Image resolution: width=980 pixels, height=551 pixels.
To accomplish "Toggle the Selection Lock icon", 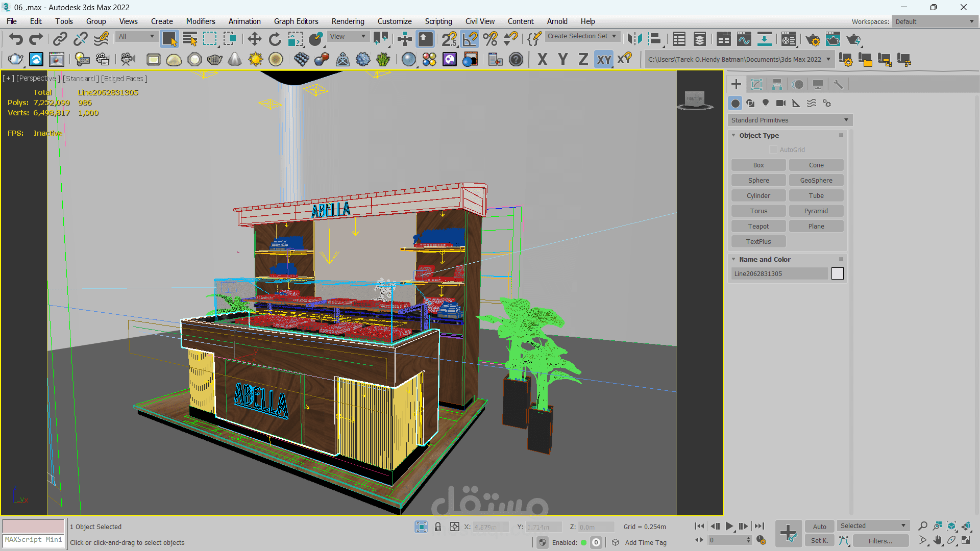I will click(437, 527).
